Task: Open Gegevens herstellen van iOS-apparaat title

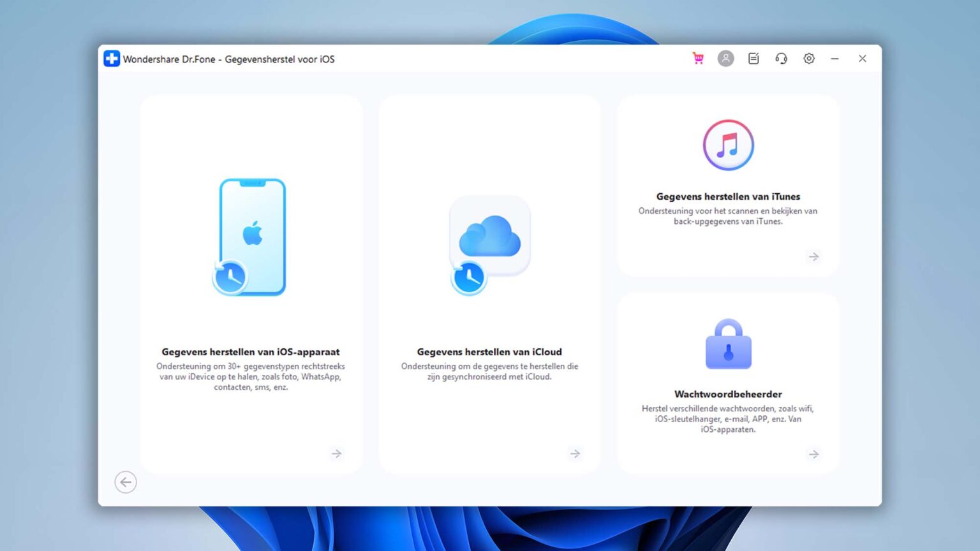Action: (250, 352)
